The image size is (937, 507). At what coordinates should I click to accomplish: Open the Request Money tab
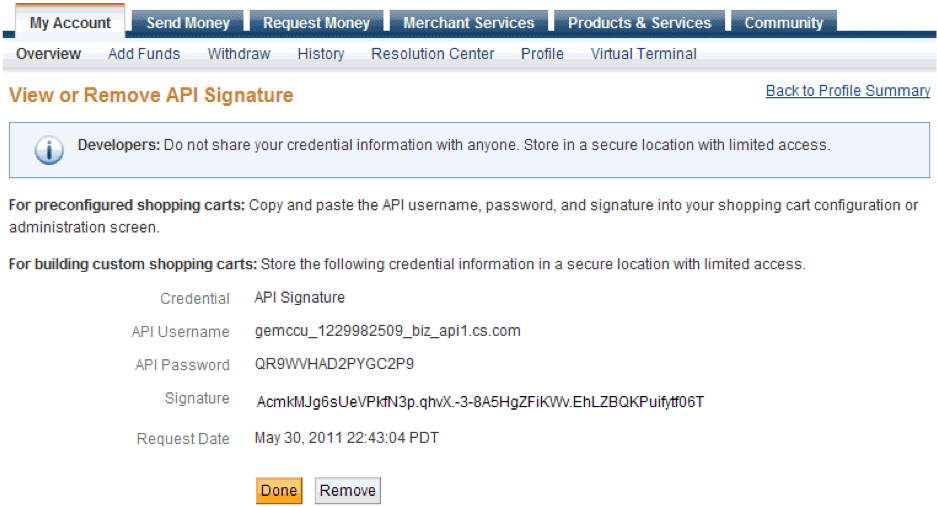(316, 23)
